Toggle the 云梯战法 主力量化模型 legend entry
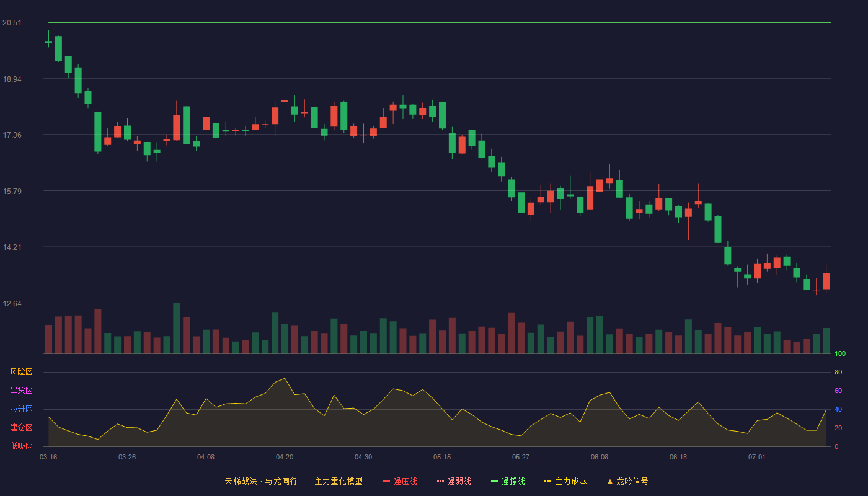This screenshot has width=868, height=496. [x=293, y=481]
